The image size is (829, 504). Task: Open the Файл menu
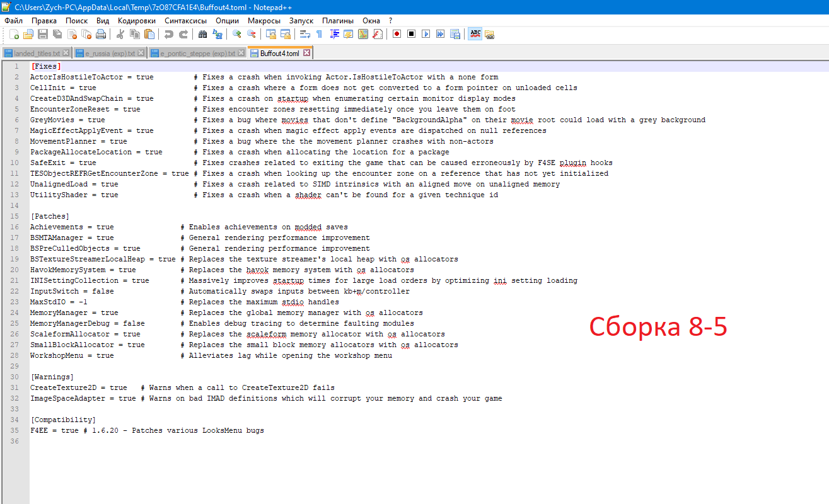13,21
